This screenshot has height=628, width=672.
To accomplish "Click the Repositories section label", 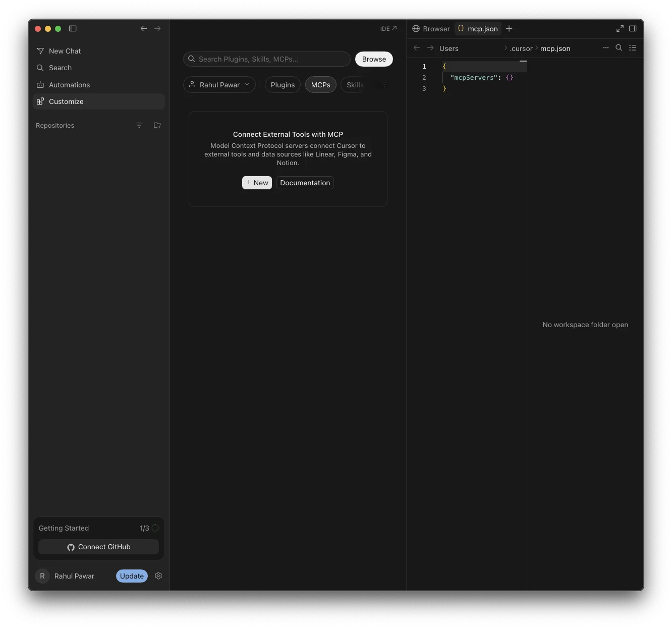I will [x=55, y=125].
